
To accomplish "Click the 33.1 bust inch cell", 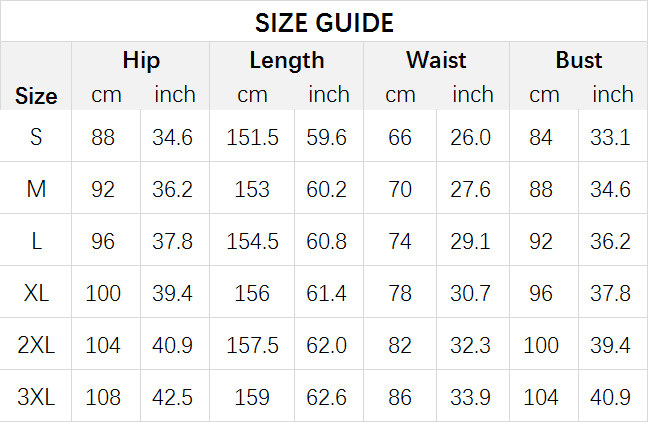I will tap(610, 137).
